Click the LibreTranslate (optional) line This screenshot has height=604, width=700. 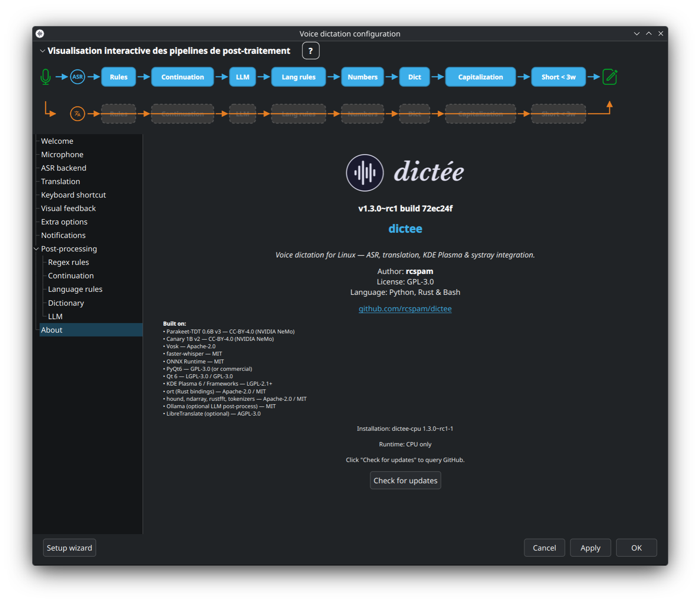pyautogui.click(x=212, y=414)
